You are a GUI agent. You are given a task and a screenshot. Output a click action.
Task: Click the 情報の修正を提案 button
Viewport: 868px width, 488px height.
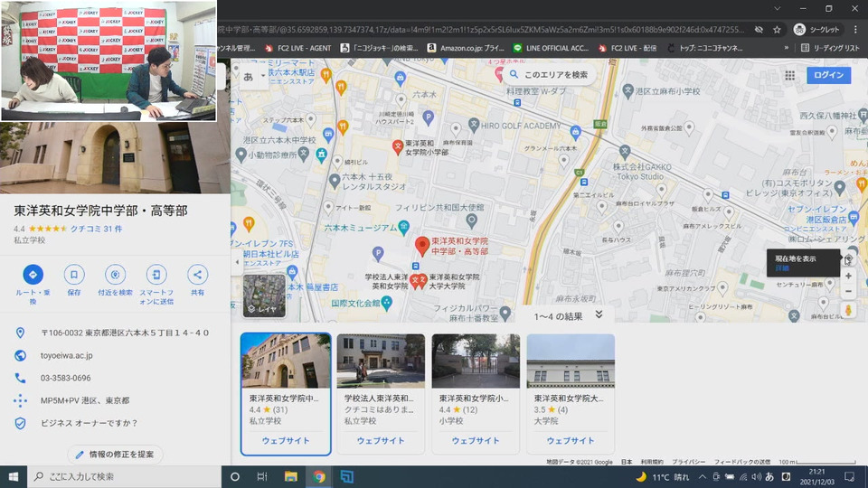115,455
